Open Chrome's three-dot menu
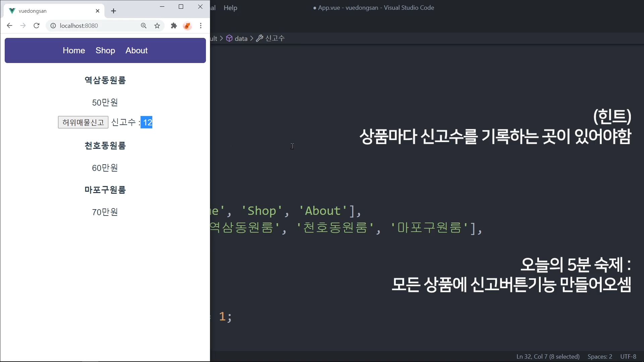 pyautogui.click(x=201, y=26)
